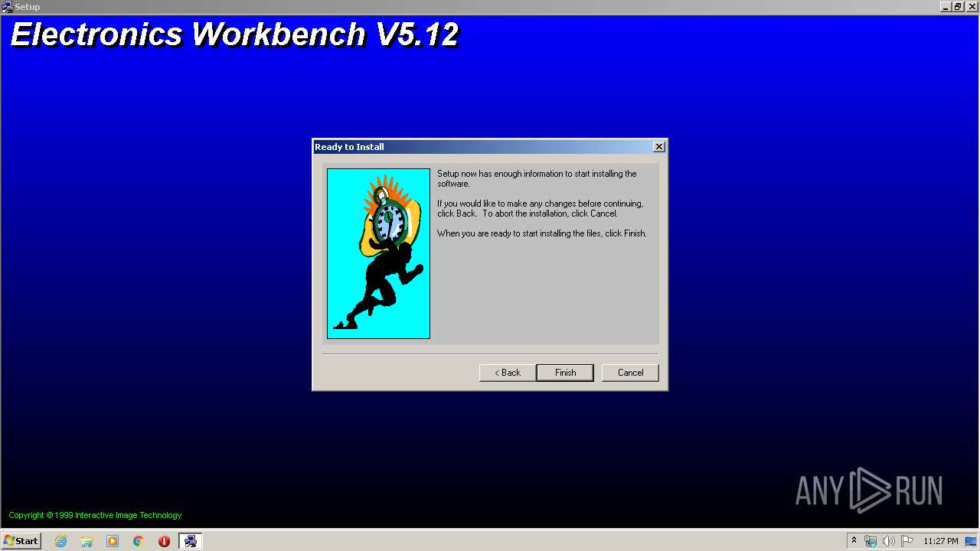
Task: Click the Electronics Workbench V5.12 heading
Action: [235, 35]
